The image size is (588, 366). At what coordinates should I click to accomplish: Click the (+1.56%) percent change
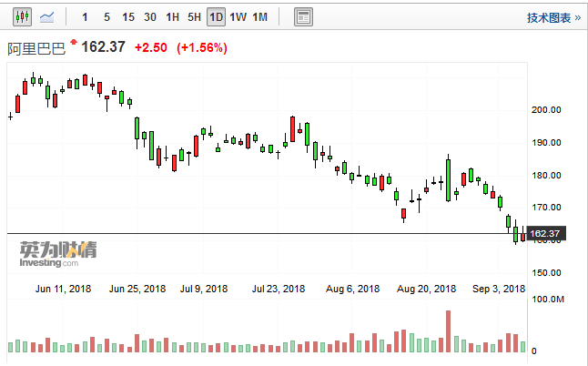[202, 47]
